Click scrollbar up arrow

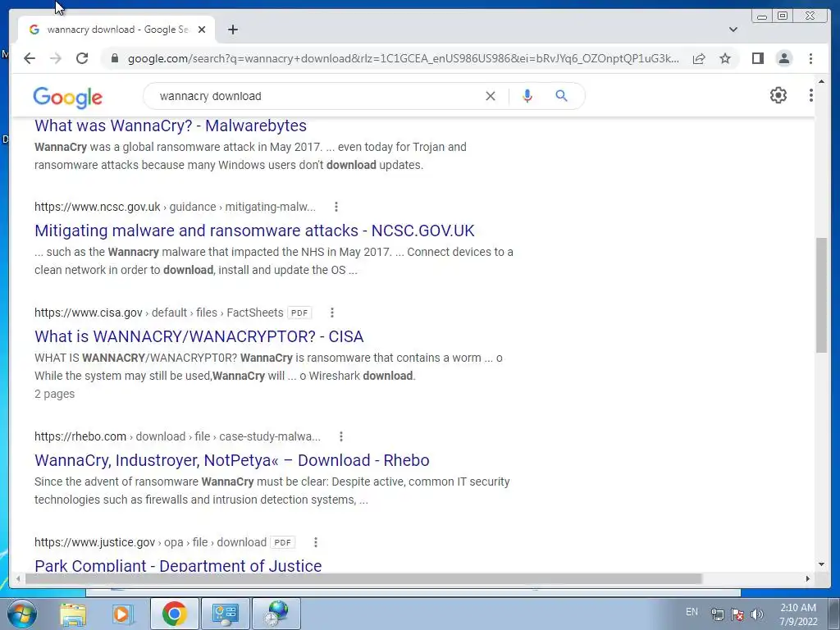coord(821,81)
